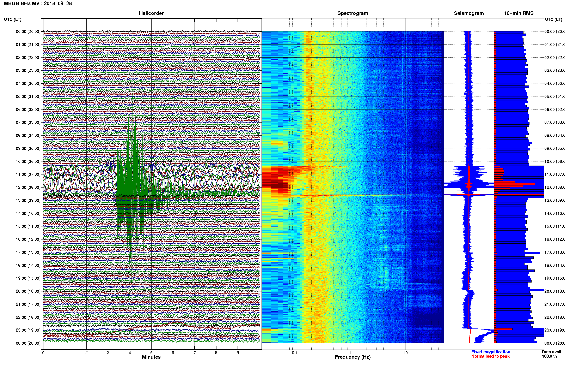Click the 'Frequency (Hz)' x-axis label

pyautogui.click(x=353, y=357)
